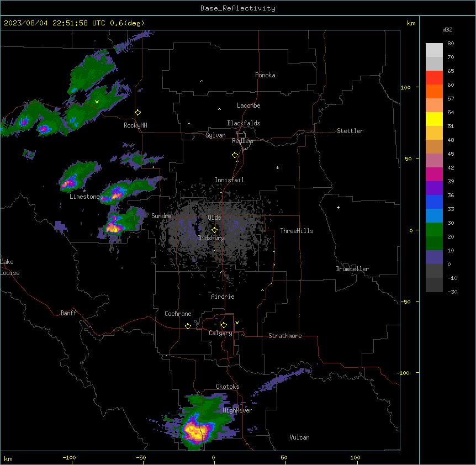Image resolution: width=476 pixels, height=465 pixels.
Task: Pick the purple 36-39 dBZ legend swatch
Action: pyautogui.click(x=434, y=188)
